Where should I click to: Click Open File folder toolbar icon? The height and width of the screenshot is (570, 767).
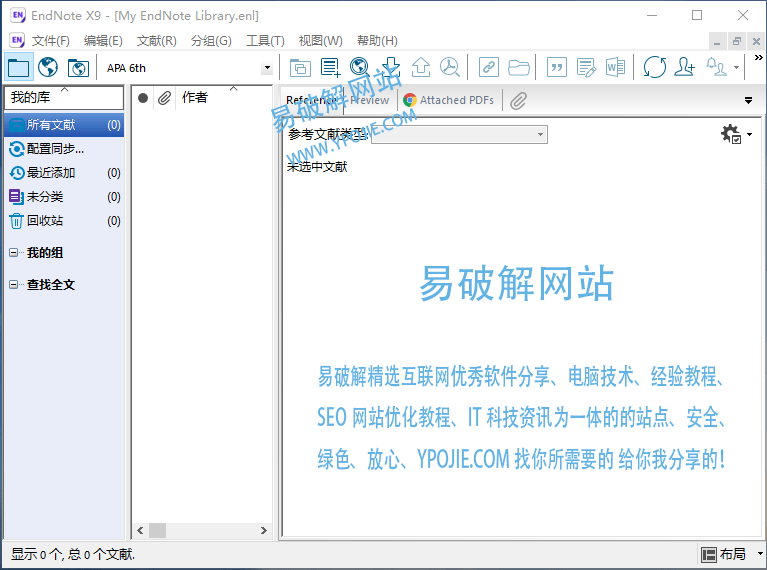coord(519,68)
